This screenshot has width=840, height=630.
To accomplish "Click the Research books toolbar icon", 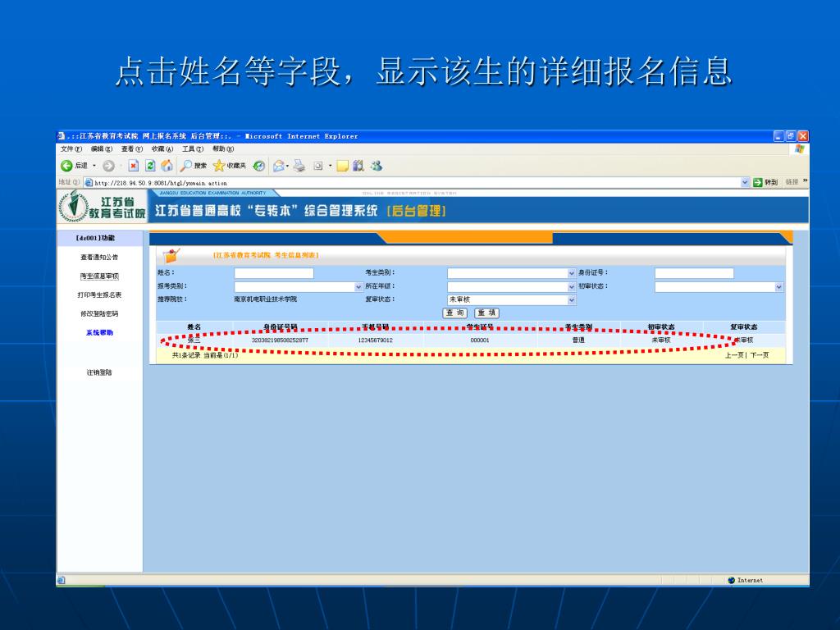I will pyautogui.click(x=358, y=166).
